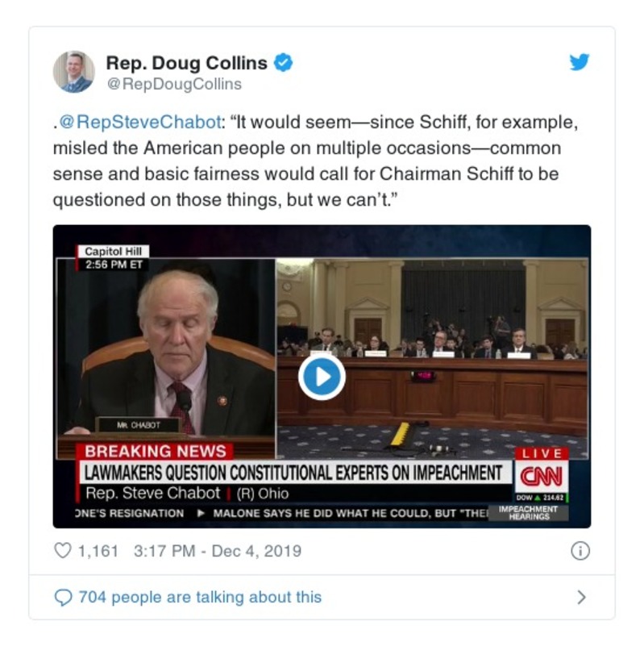The height and width of the screenshot is (659, 644).
Task: Click the Twitter bird logo icon
Action: tap(579, 62)
